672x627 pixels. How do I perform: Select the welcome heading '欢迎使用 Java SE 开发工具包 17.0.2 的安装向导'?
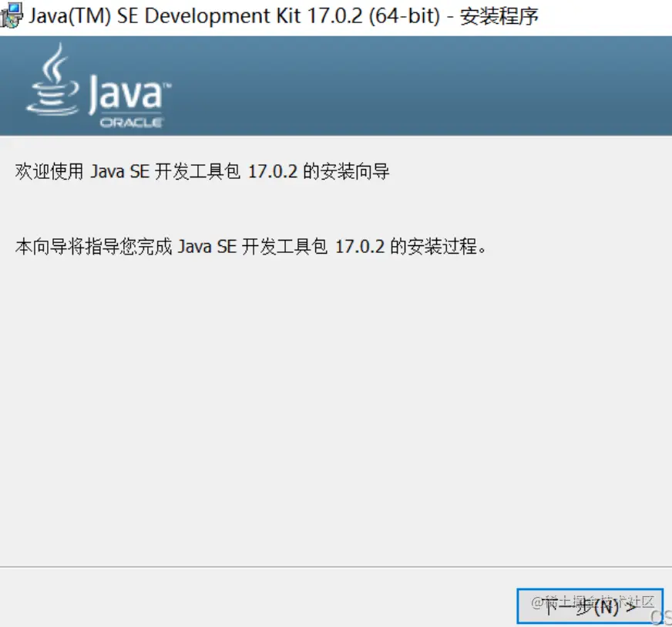202,171
